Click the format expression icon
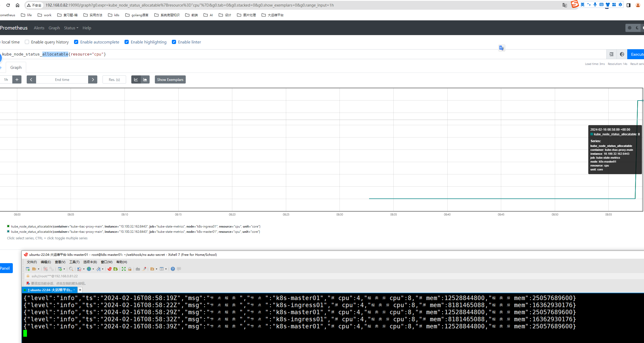The height and width of the screenshot is (343, 644). pos(611,54)
